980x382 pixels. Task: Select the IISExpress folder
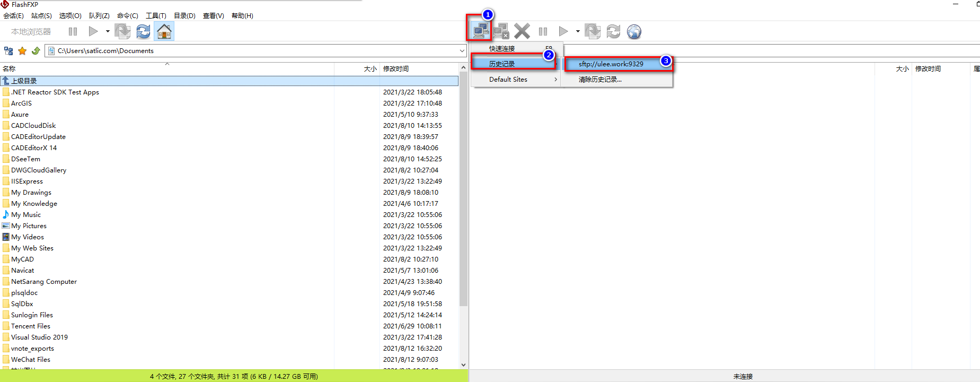click(27, 181)
